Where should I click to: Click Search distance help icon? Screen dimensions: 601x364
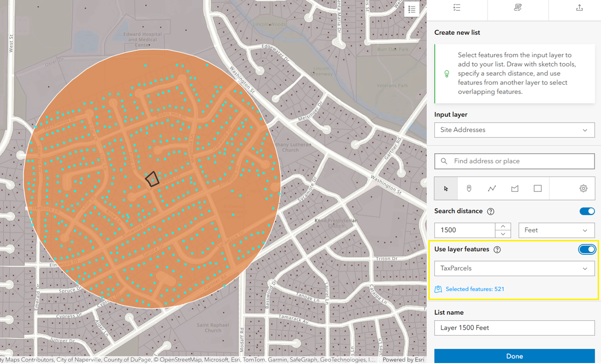(x=490, y=211)
